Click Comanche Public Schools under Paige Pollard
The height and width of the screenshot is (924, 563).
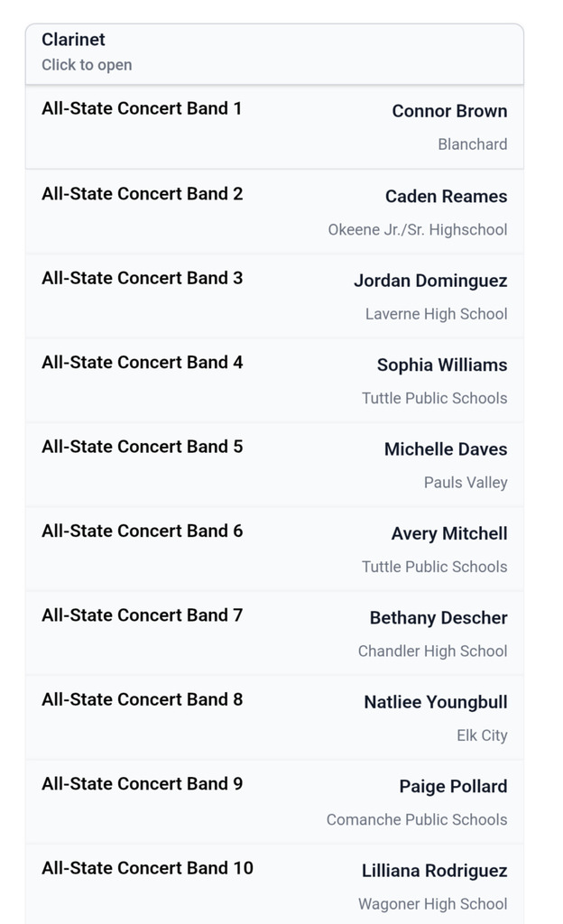pyautogui.click(x=416, y=819)
